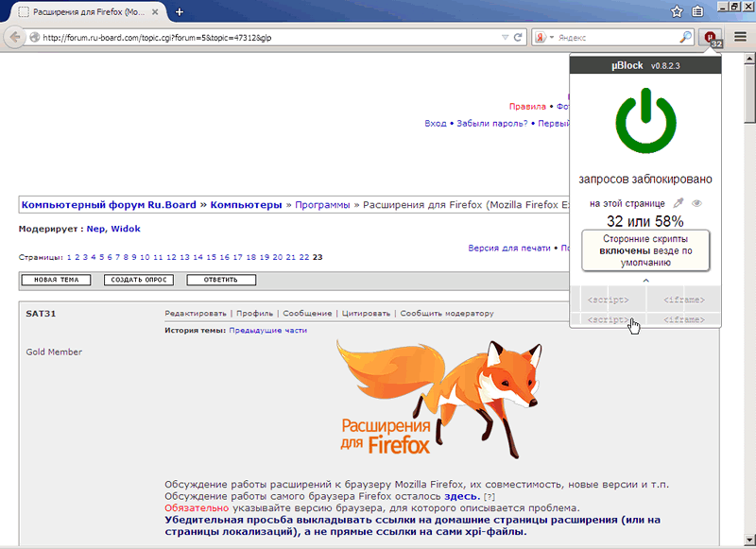Click the Firefox fox logo image
Screen dimensions: 756x549
pos(438,399)
